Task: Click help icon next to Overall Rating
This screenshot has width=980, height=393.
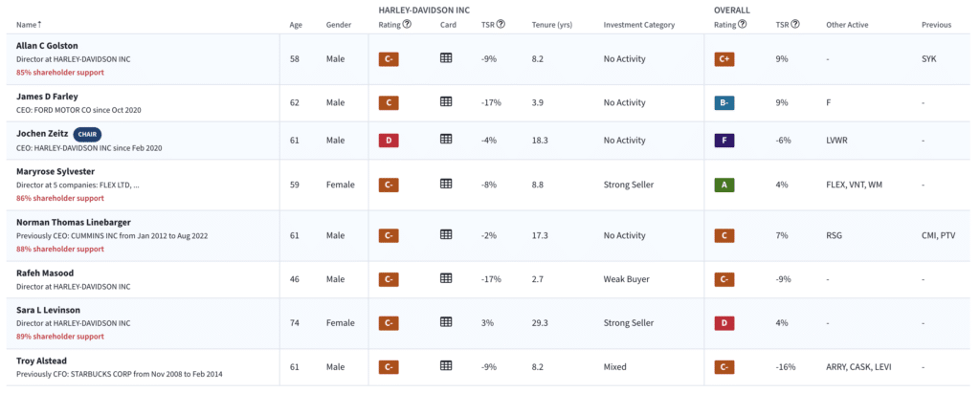Action: (742, 24)
